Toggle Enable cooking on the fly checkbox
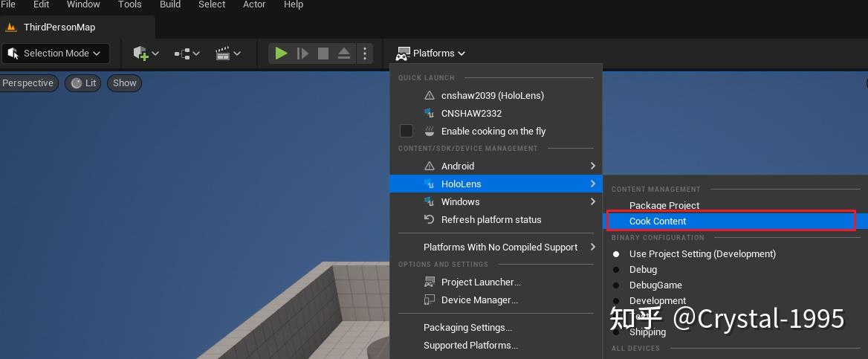The height and width of the screenshot is (359, 868). 407,132
